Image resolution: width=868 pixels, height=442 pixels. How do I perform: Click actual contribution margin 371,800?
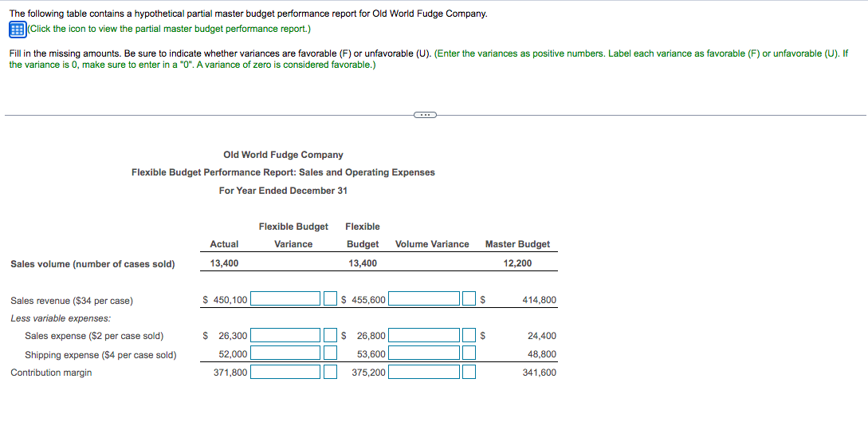[x=230, y=373]
